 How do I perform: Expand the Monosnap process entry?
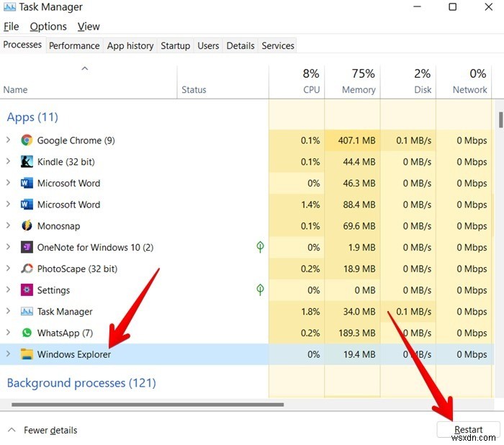(x=8, y=225)
